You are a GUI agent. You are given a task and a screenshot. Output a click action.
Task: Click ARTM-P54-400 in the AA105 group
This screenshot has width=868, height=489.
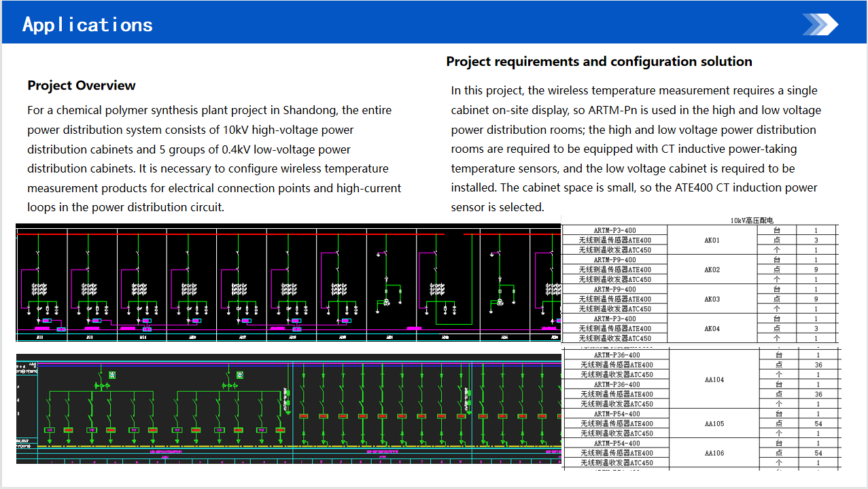tap(617, 414)
